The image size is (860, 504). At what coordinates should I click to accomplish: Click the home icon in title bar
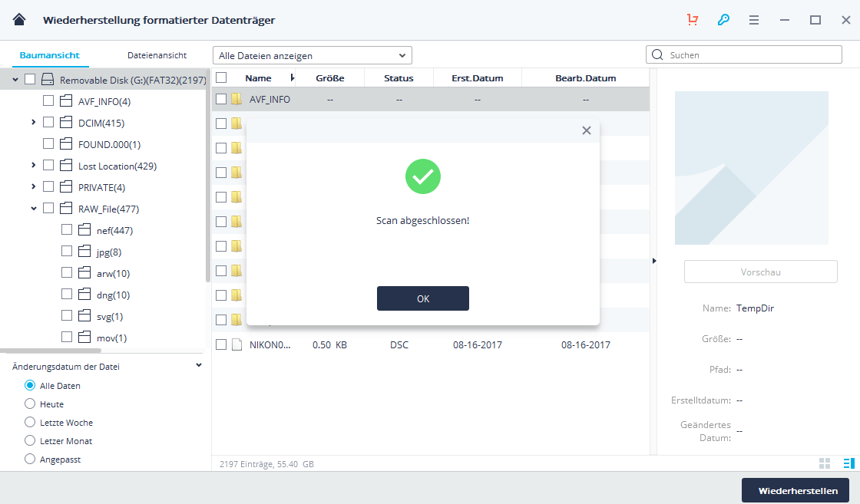coord(19,19)
